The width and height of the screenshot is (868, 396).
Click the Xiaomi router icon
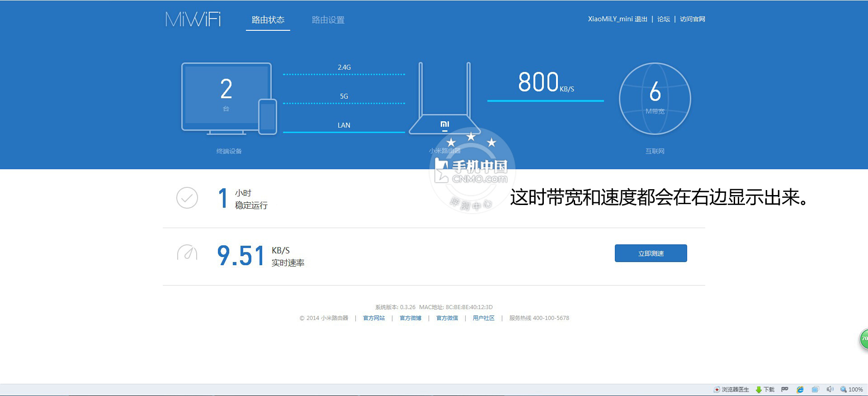click(x=444, y=100)
